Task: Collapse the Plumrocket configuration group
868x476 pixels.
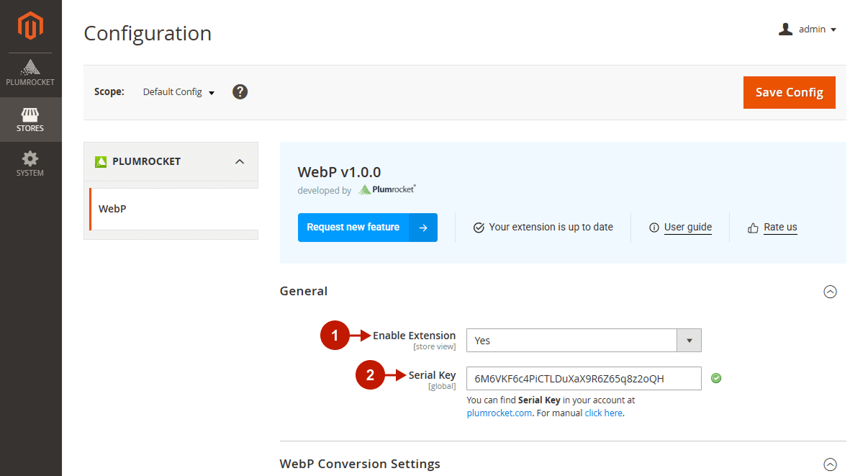Action: (240, 161)
